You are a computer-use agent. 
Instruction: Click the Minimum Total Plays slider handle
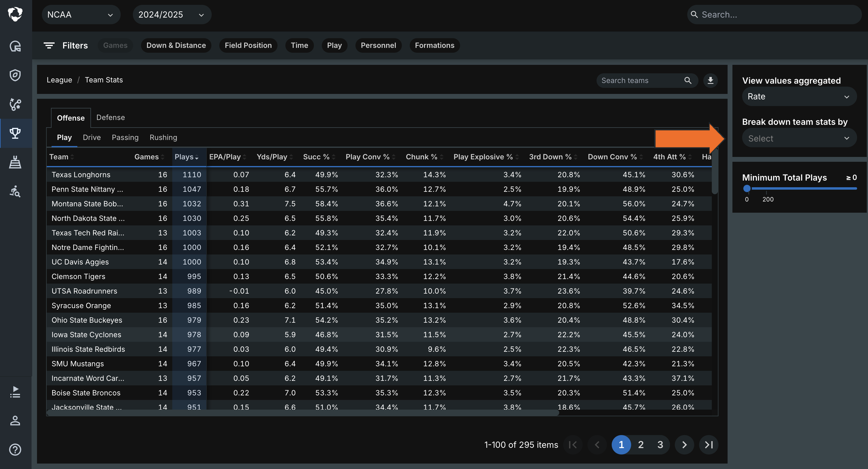[x=747, y=188]
